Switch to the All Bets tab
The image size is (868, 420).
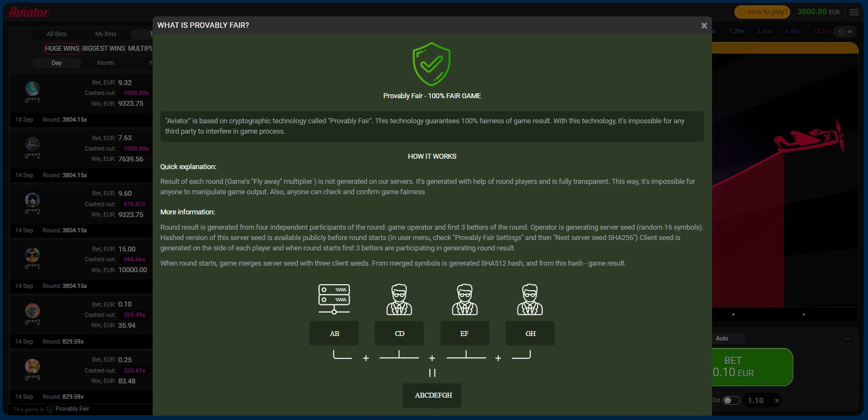[x=57, y=34]
